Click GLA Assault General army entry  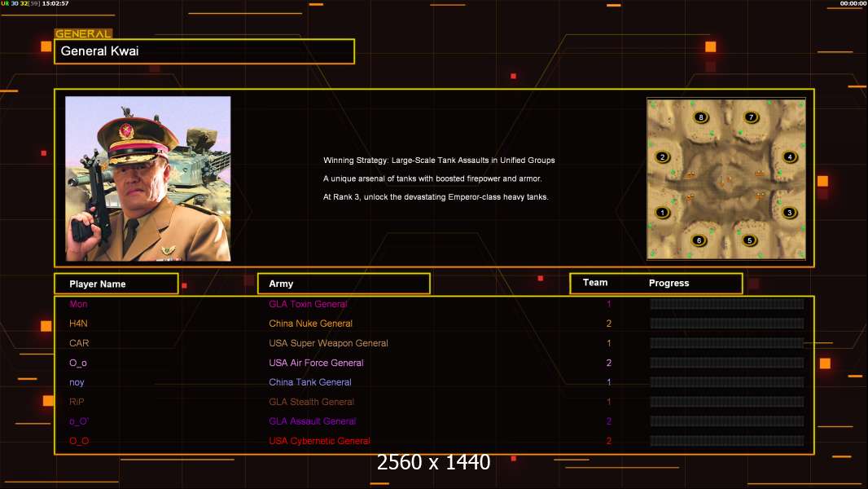[x=312, y=421]
